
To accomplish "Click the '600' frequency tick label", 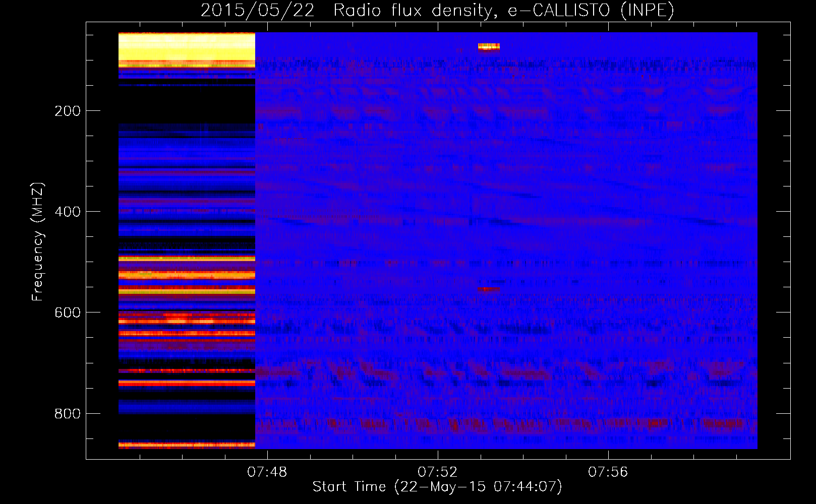I will [x=68, y=312].
